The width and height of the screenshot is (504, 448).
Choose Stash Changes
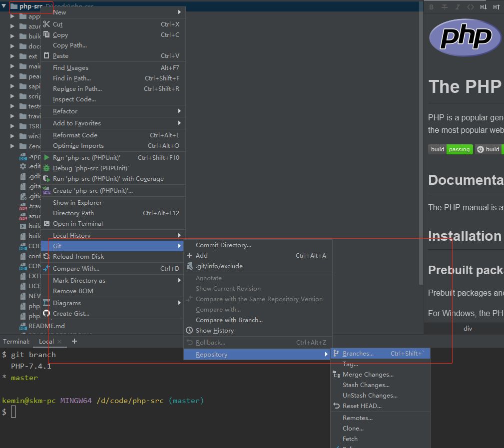(380, 385)
